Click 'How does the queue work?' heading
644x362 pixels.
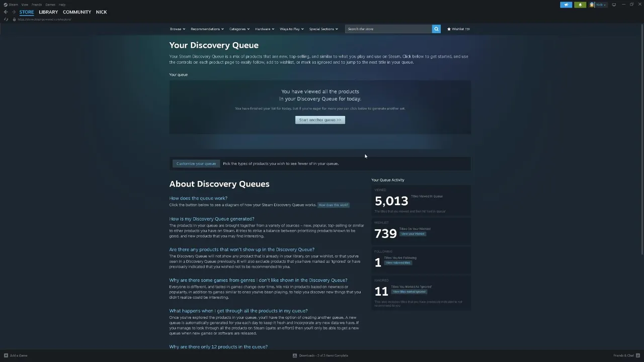tap(198, 198)
